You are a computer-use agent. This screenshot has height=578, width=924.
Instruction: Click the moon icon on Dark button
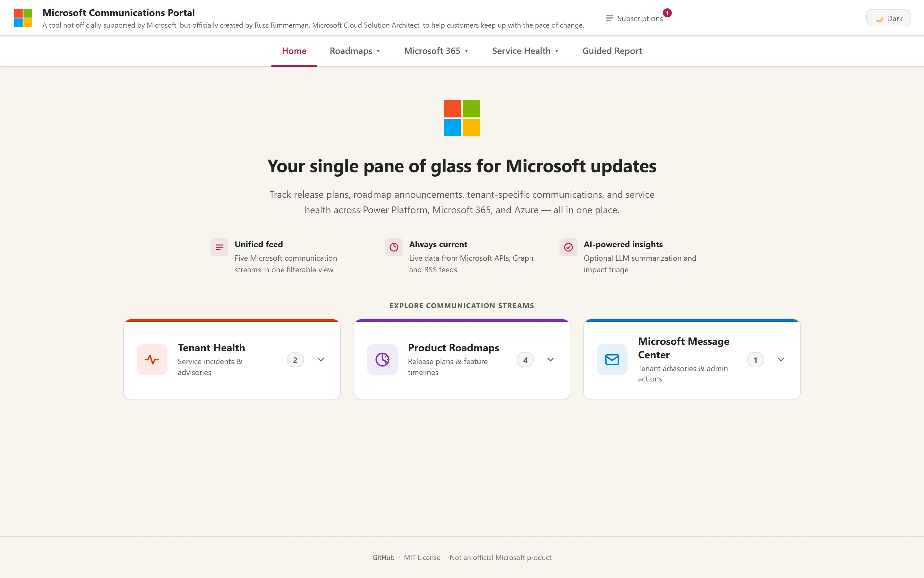tap(880, 18)
